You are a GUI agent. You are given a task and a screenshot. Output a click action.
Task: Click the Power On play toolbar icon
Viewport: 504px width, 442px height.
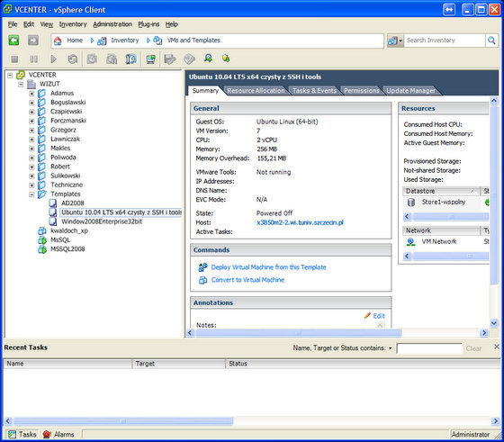click(x=53, y=59)
